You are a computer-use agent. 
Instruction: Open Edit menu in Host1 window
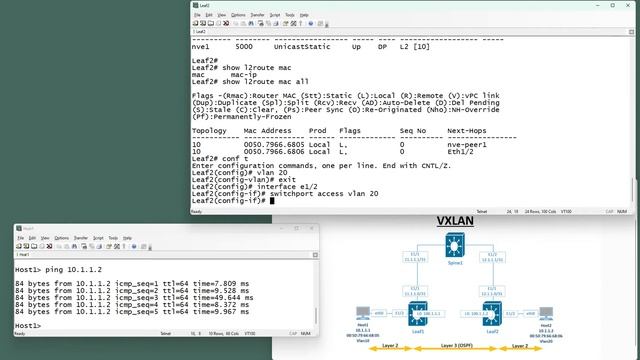click(33, 238)
